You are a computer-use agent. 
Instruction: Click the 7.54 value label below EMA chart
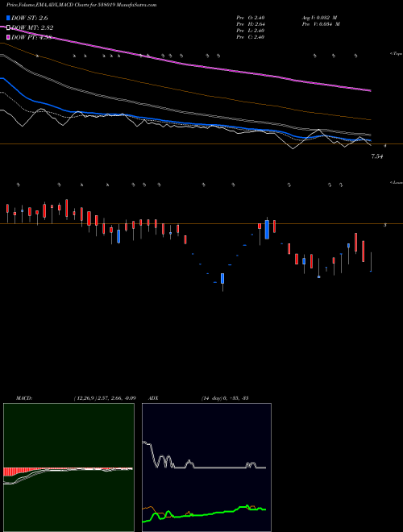click(377, 156)
